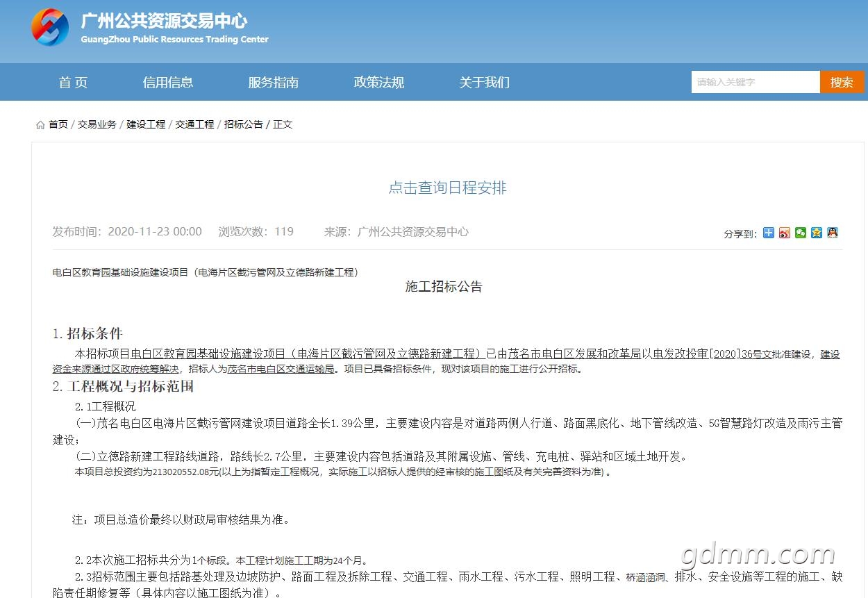Click the project title line above 施工招标公告
This screenshot has width=868, height=598.
(x=206, y=272)
